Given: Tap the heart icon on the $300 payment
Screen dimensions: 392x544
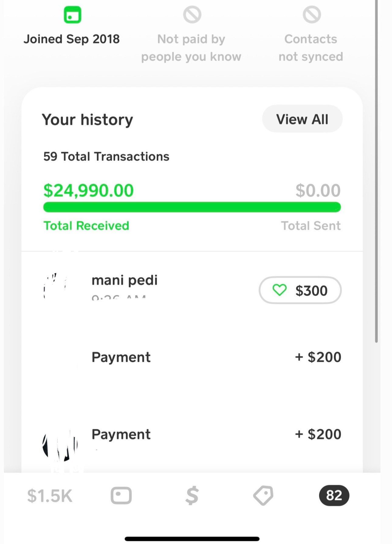Looking at the screenshot, I should click(280, 290).
